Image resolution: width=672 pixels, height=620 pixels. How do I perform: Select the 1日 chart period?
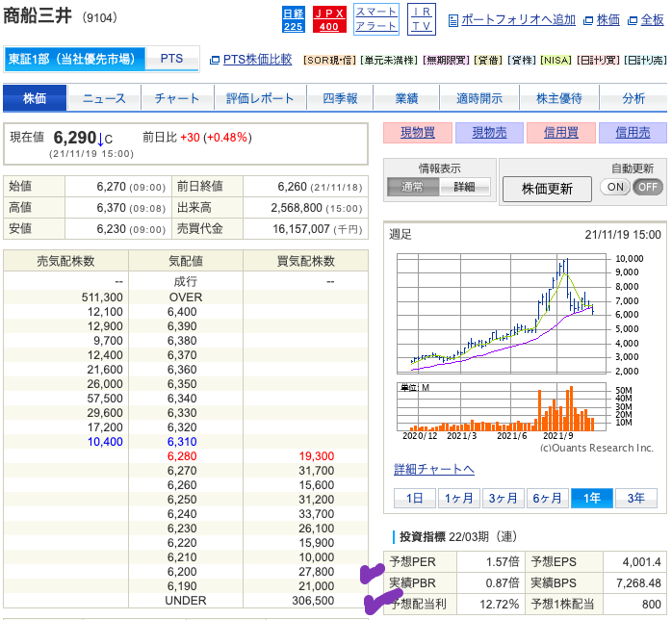[414, 498]
